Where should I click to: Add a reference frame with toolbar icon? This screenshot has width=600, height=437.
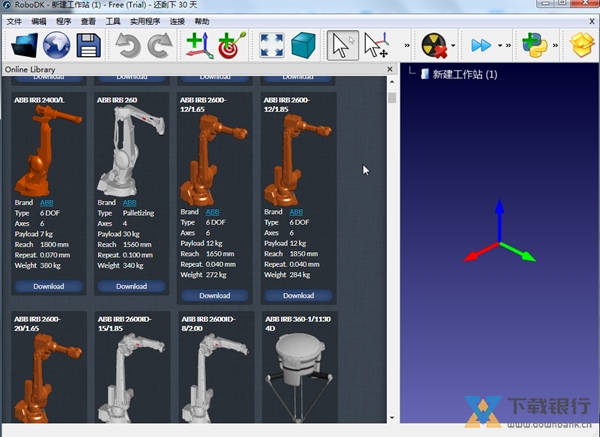[199, 44]
